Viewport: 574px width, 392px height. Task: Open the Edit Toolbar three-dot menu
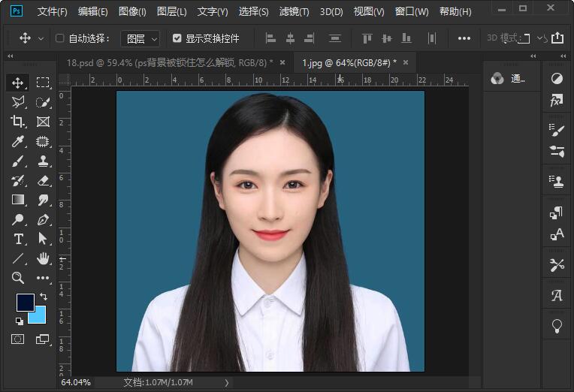point(43,278)
